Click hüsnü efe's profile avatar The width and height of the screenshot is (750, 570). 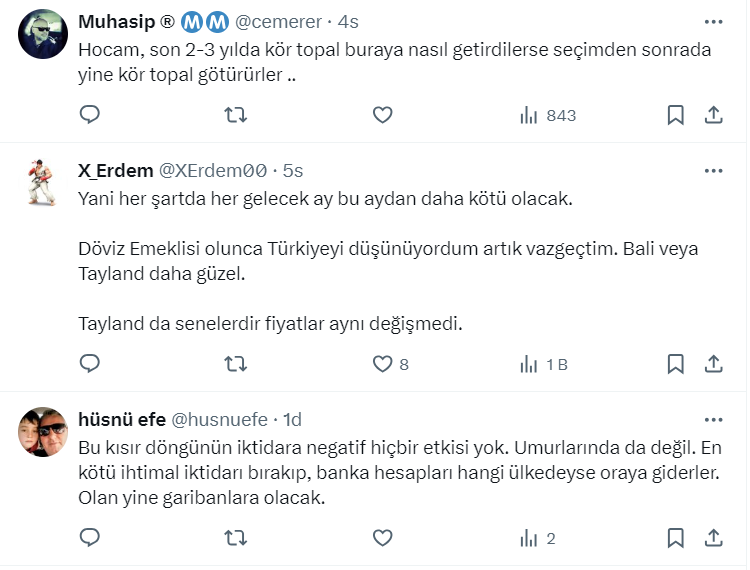[42, 432]
